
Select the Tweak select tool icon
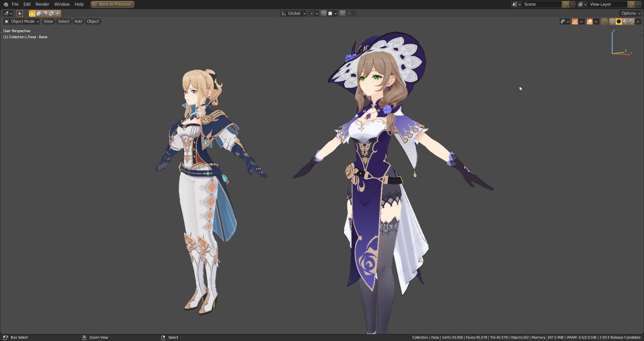(20, 14)
